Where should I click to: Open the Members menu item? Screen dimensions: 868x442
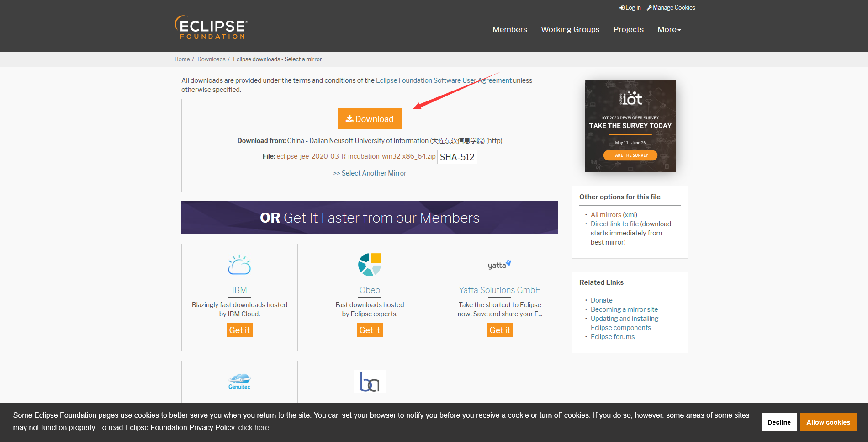pos(510,29)
